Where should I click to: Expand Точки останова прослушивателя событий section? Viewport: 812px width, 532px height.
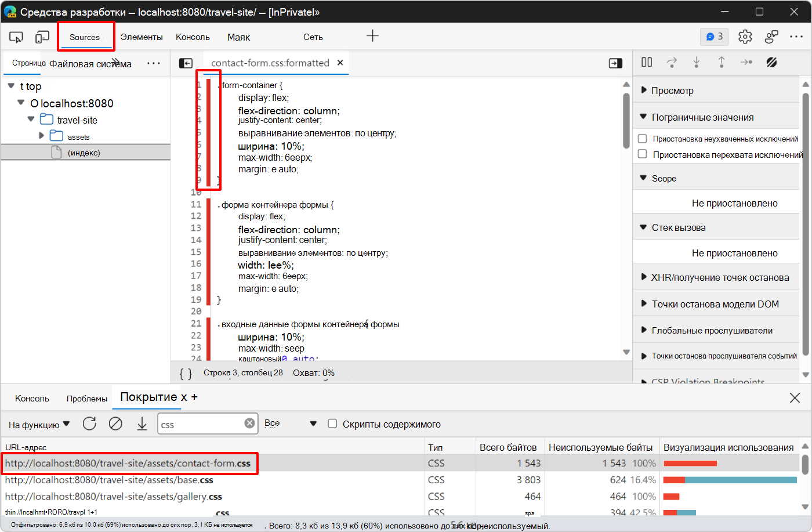644,356
